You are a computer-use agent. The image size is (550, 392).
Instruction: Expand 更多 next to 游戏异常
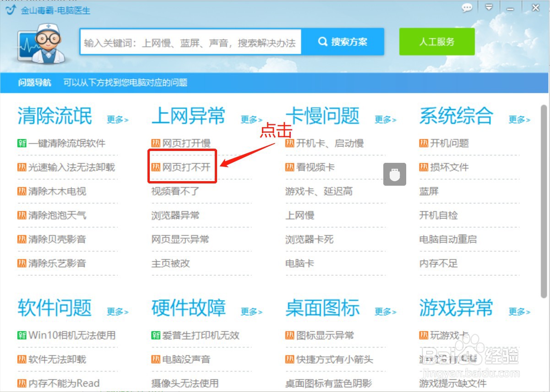(519, 312)
